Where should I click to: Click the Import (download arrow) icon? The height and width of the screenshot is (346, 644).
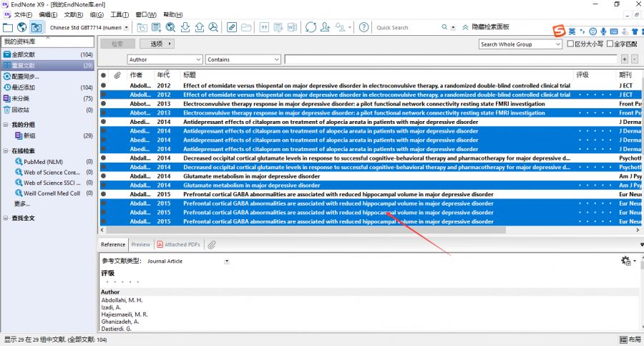pos(185,27)
